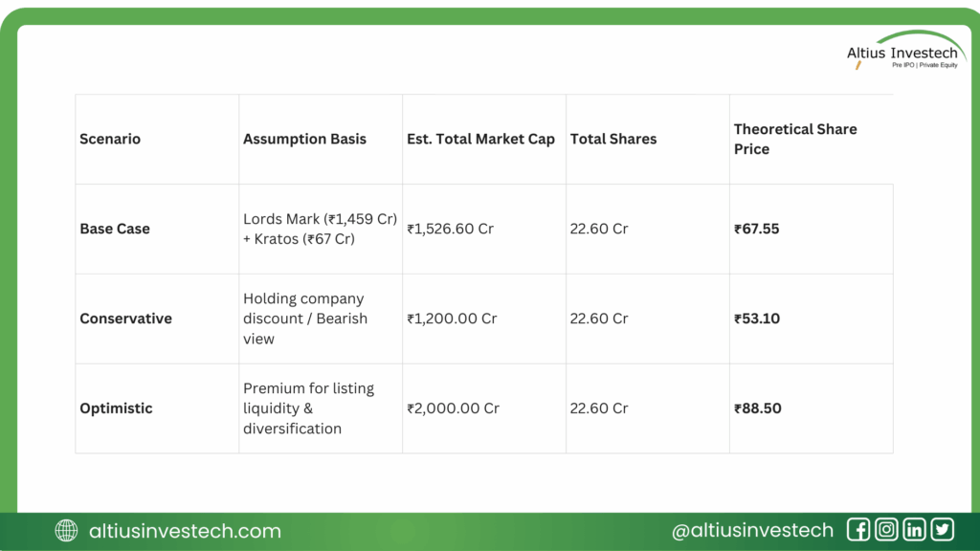The width and height of the screenshot is (980, 551).
Task: Open the Instagram icon in footer
Action: coord(887,530)
